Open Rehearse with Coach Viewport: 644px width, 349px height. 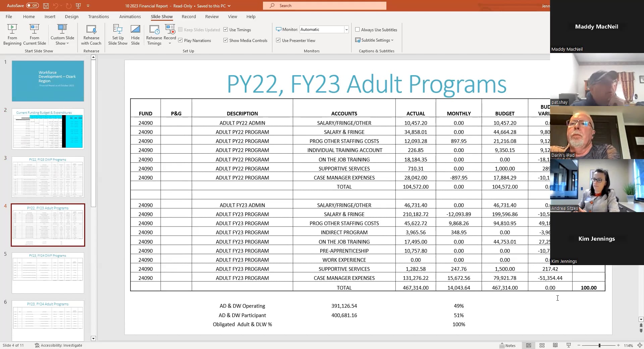tap(91, 34)
